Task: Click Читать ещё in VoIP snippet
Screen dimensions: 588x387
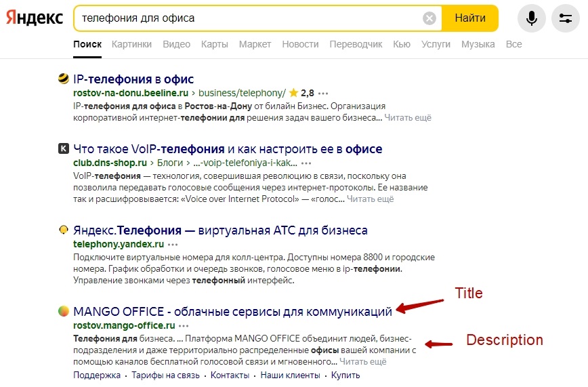Action: tap(370, 199)
